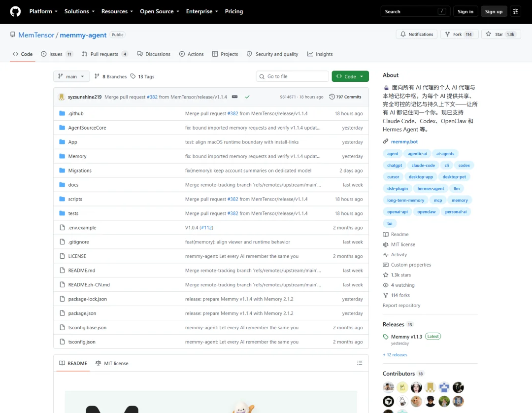Switch to the Issues tab
This screenshot has width=532, height=413.
tap(57, 54)
